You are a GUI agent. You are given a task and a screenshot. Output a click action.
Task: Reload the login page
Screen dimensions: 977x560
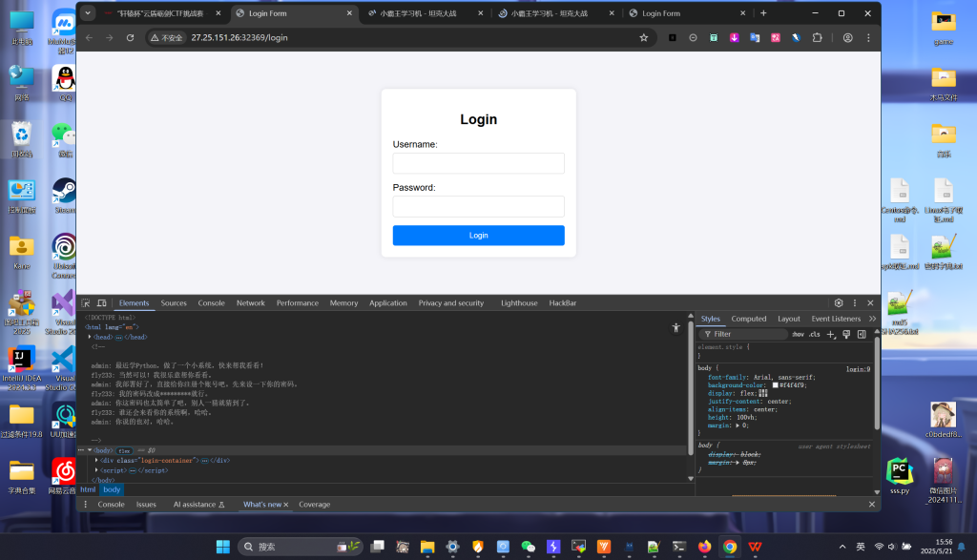click(x=130, y=38)
